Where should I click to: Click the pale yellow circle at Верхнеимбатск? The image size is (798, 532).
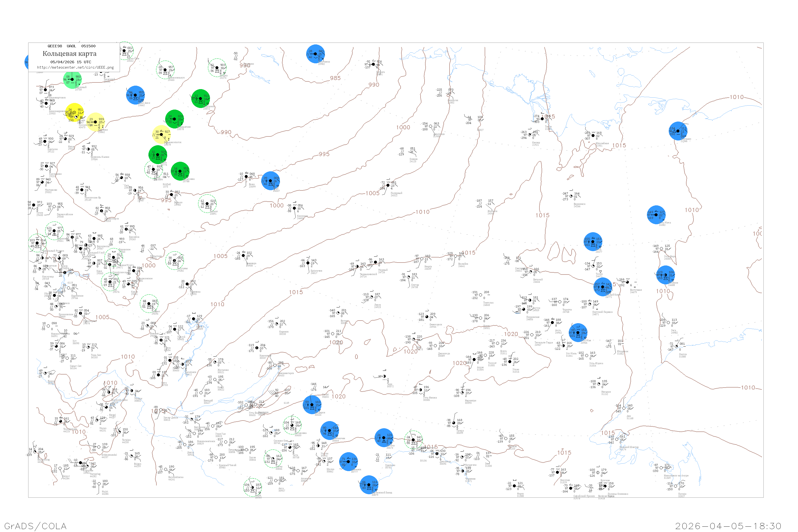pyautogui.click(x=161, y=134)
